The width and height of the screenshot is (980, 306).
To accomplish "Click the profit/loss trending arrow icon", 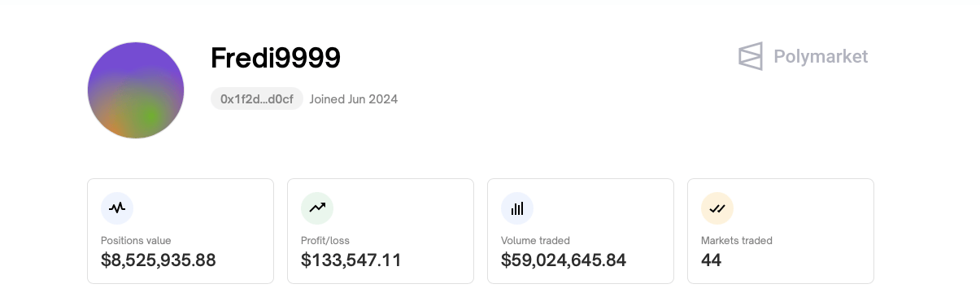I will (x=317, y=208).
